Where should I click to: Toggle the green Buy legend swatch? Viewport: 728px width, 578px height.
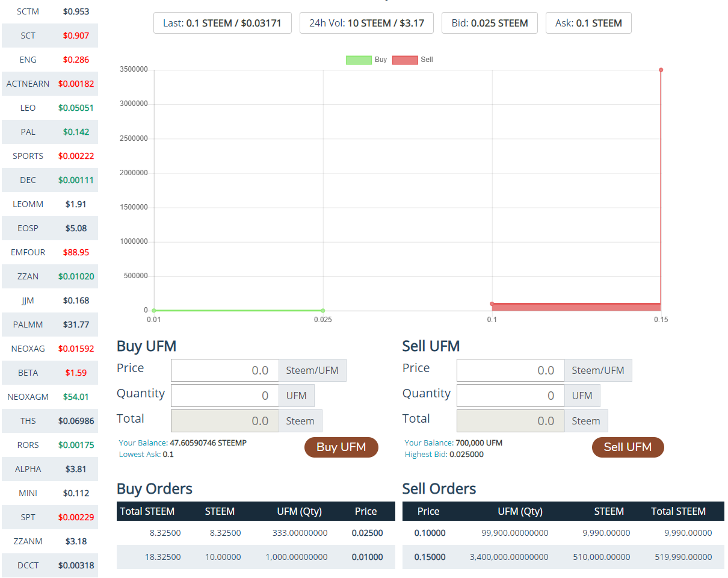coord(359,60)
